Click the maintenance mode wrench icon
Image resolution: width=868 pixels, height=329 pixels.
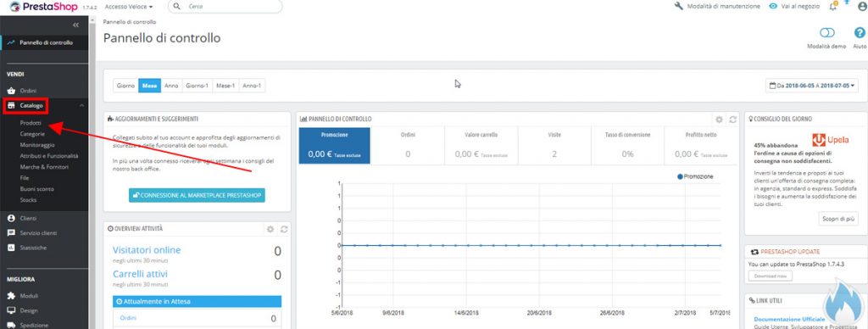tap(679, 7)
